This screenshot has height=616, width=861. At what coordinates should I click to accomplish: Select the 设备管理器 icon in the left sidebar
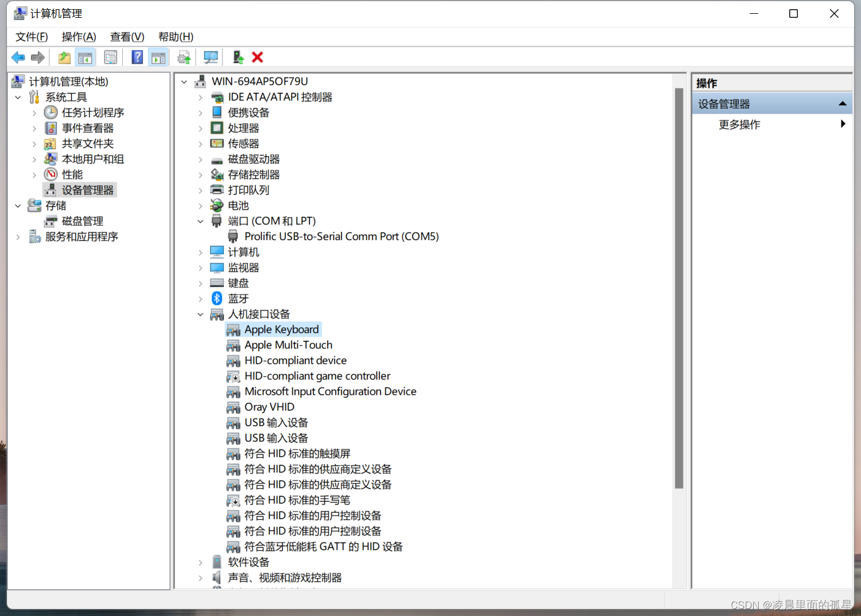50,189
